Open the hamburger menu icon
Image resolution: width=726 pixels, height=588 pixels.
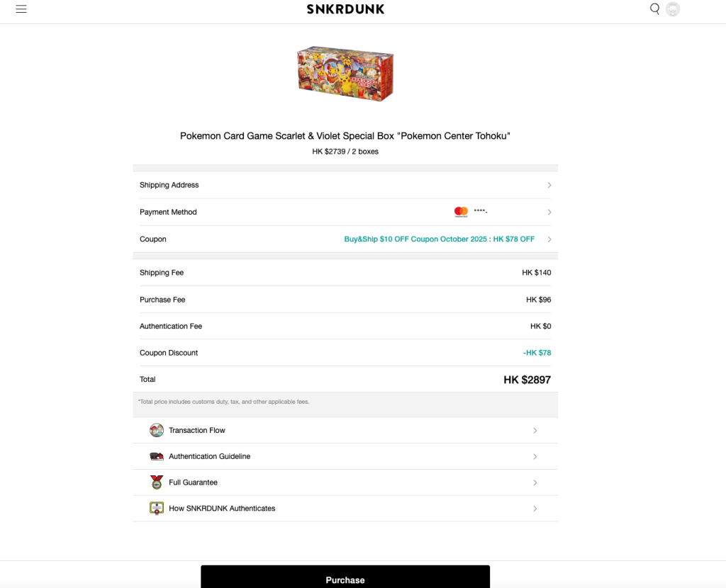coord(21,10)
